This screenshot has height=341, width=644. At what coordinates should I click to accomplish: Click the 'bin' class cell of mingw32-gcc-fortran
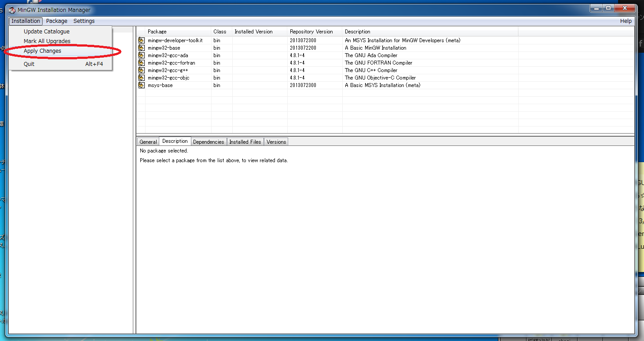[217, 63]
